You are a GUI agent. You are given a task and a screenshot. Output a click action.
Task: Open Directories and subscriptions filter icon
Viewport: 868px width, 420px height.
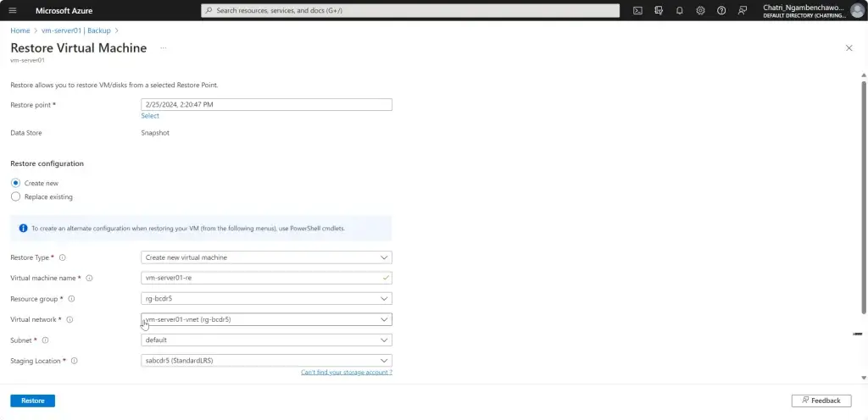(x=659, y=10)
